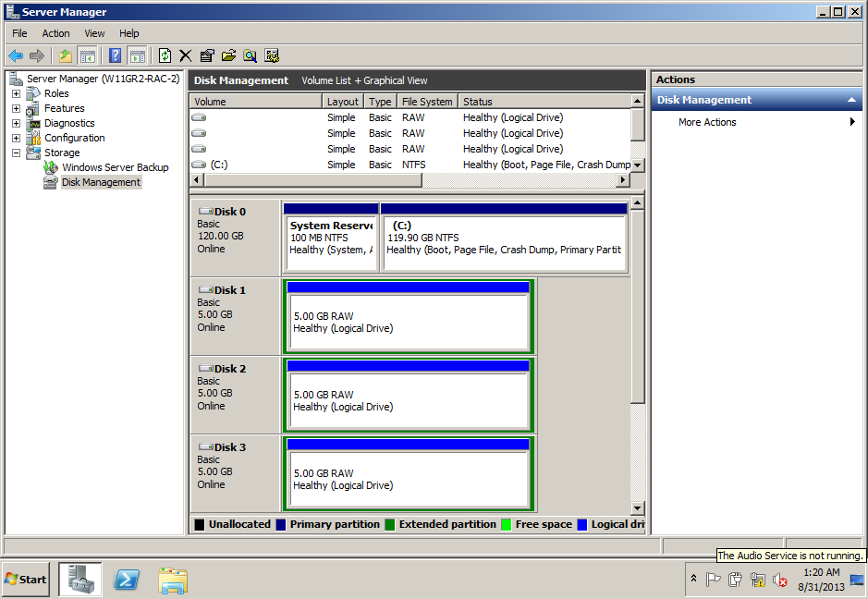
Task: Click the Refresh toolbar icon
Action: [165, 55]
